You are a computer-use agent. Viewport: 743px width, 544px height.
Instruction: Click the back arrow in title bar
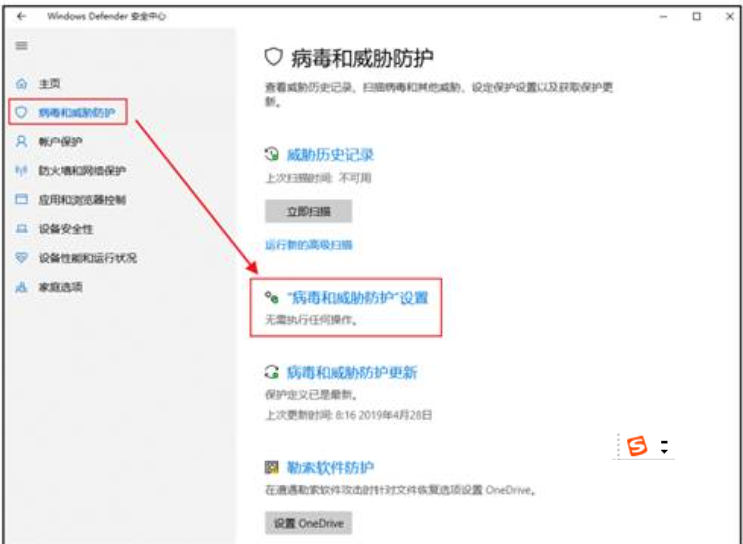(21, 17)
